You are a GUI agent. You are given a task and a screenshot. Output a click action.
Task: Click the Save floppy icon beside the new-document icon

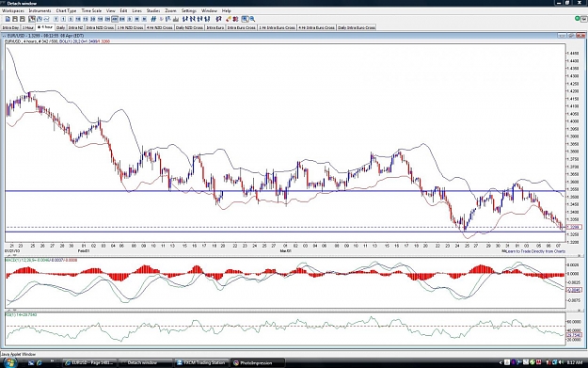pyautogui.click(x=15, y=19)
